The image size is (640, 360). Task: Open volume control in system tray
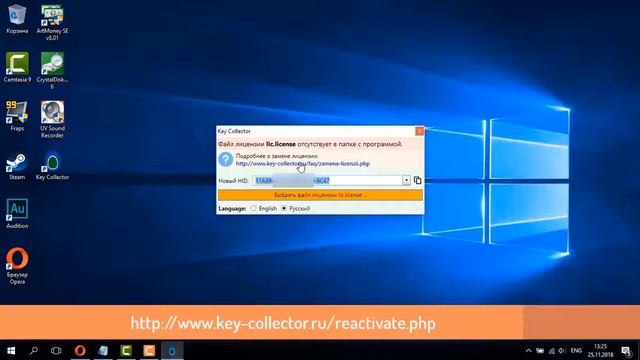coord(562,351)
